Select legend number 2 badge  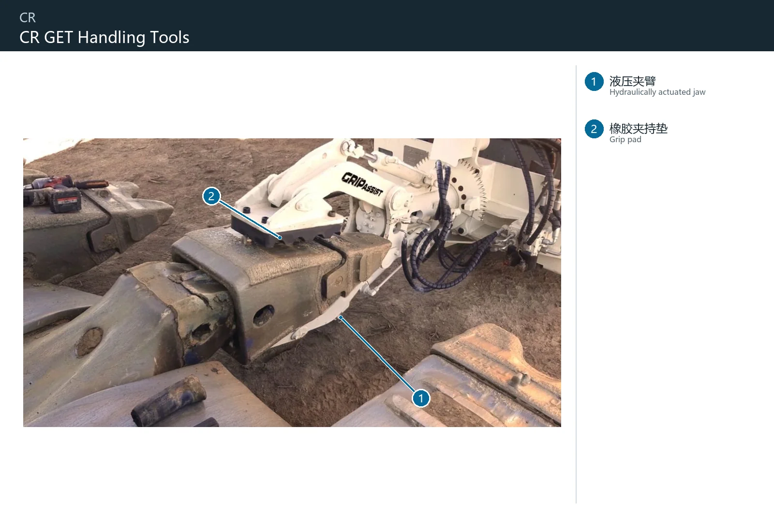click(594, 129)
